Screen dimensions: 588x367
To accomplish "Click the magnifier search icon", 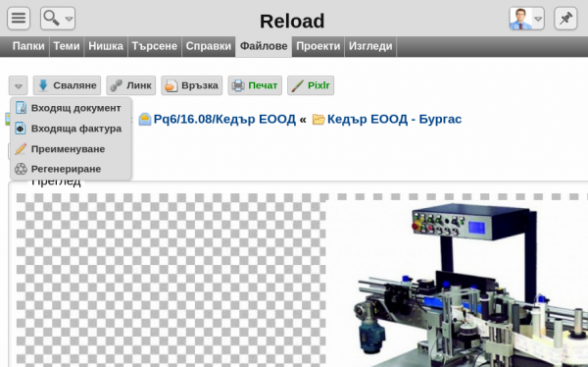I will coord(51,18).
